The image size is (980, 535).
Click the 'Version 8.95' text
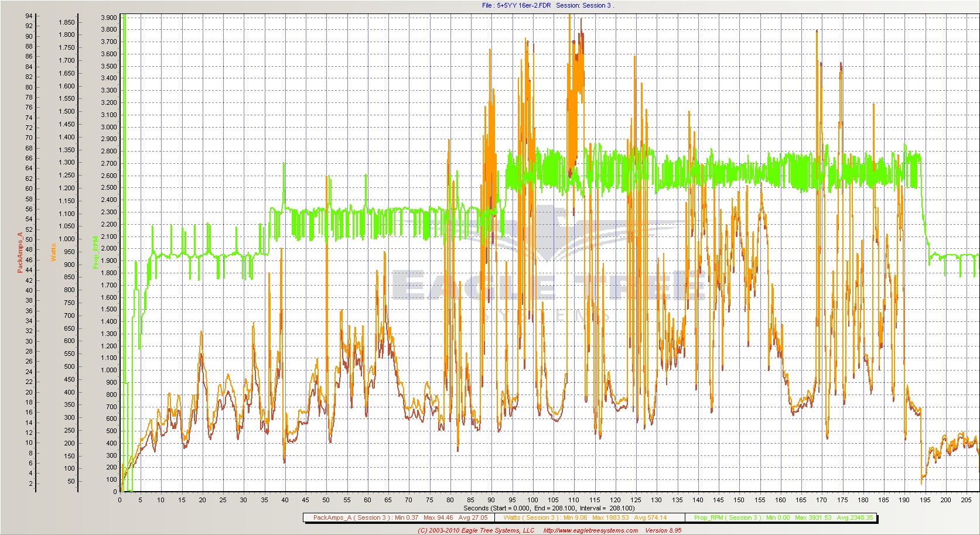click(663, 530)
